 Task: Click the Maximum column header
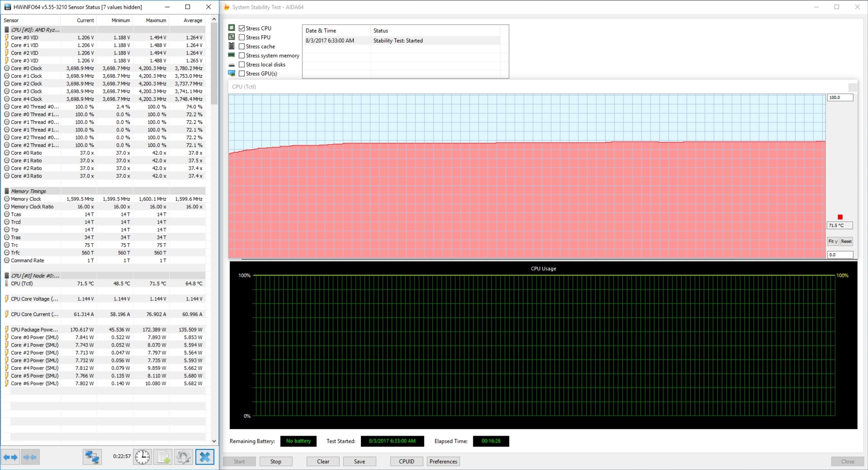click(x=156, y=20)
